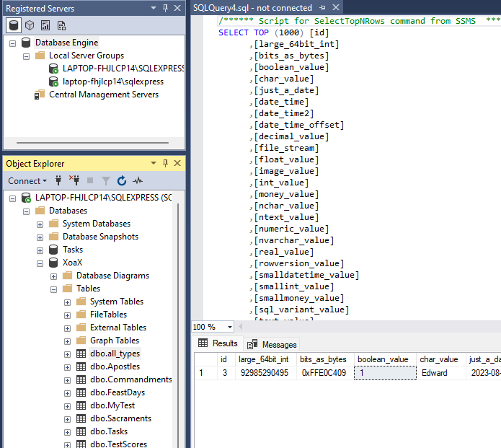Close the Object Explorer panel
501x448 pixels.
177,164
